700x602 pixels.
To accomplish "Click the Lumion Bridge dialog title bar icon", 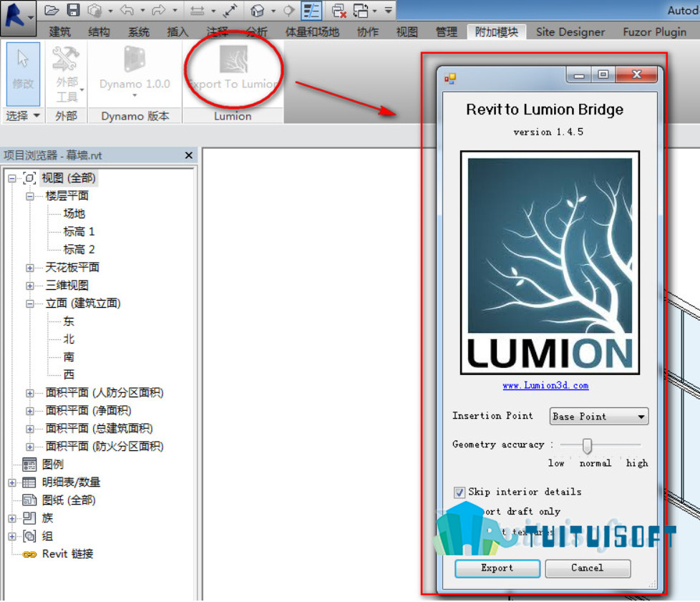I will point(450,79).
